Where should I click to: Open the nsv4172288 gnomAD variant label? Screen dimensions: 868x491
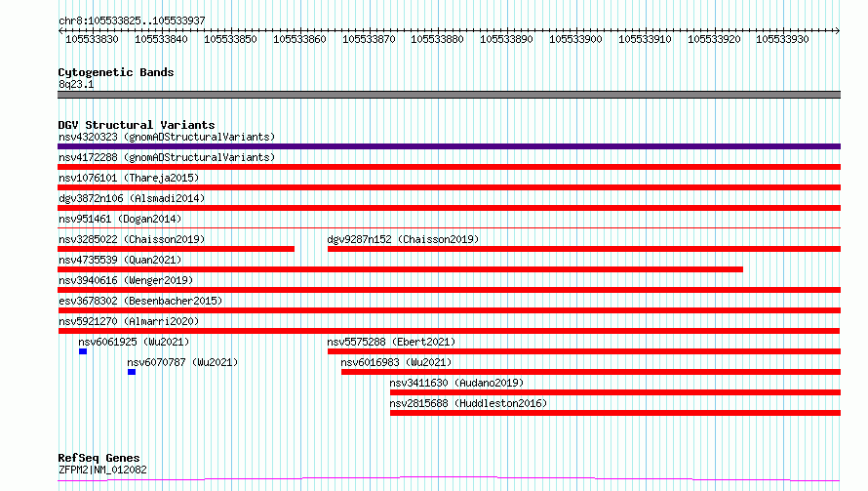coord(167,157)
